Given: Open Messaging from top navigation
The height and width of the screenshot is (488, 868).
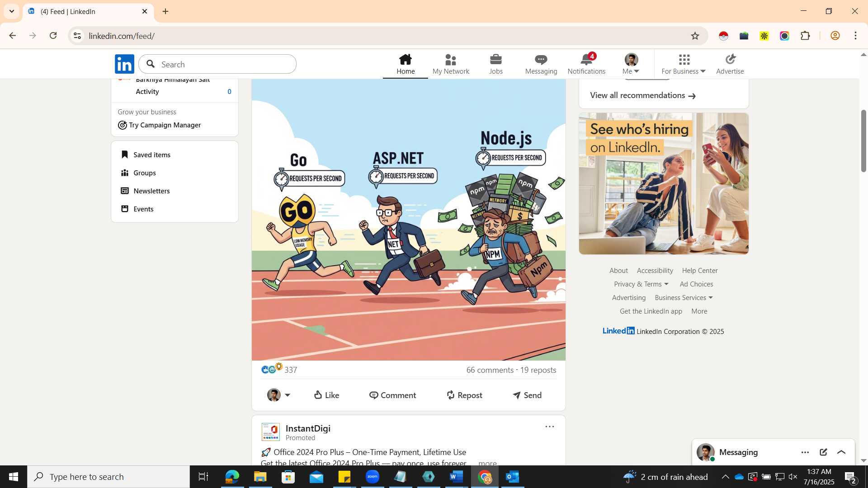Looking at the screenshot, I should 541,64.
